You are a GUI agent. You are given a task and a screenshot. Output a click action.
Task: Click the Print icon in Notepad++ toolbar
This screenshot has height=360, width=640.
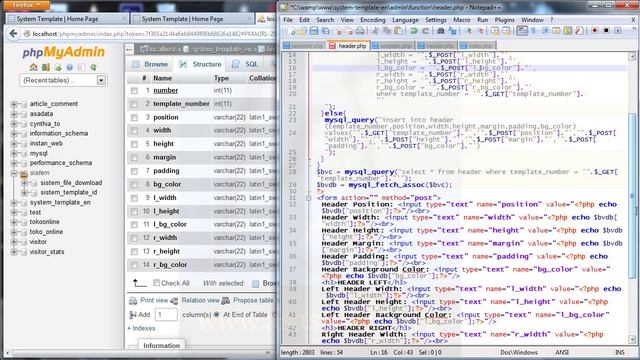click(x=360, y=31)
